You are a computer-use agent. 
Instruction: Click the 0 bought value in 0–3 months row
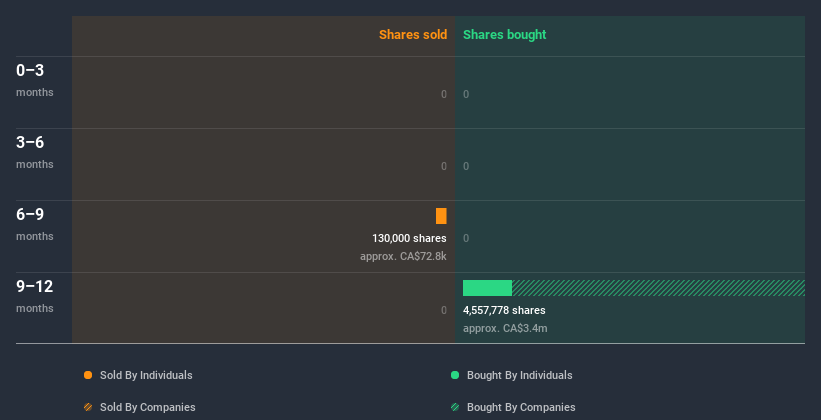pyautogui.click(x=466, y=94)
